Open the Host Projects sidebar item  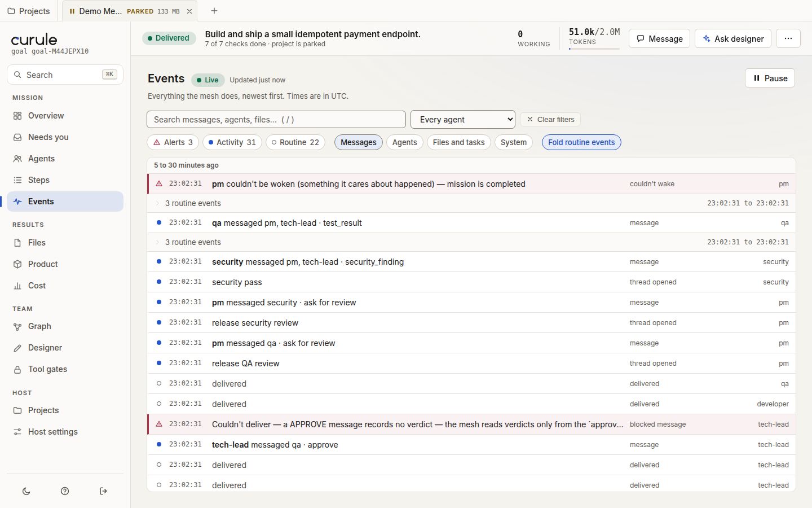click(x=65, y=410)
